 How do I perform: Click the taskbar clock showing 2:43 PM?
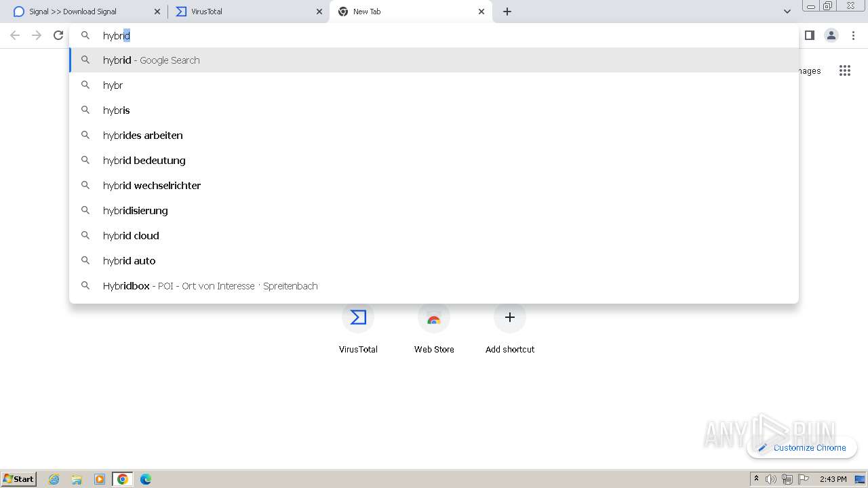click(x=833, y=479)
